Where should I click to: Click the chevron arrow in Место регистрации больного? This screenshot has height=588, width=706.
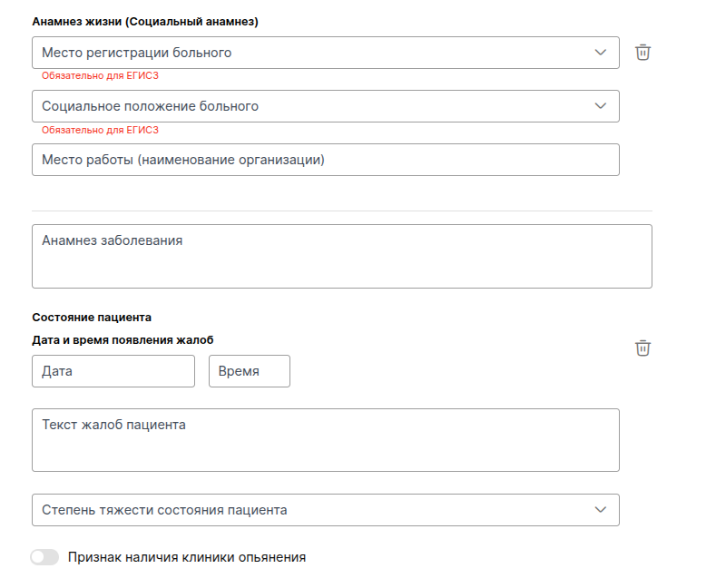(x=601, y=53)
